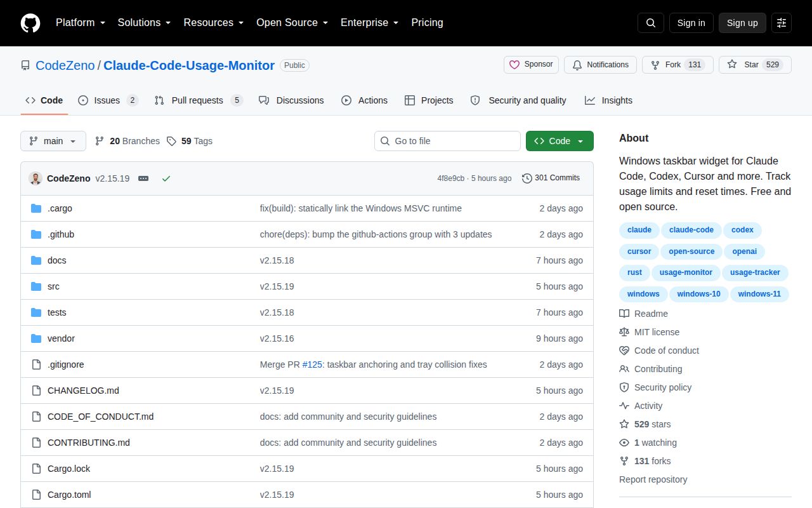Open the CodeZeno owner profile link
The image size is (812, 508).
point(65,65)
